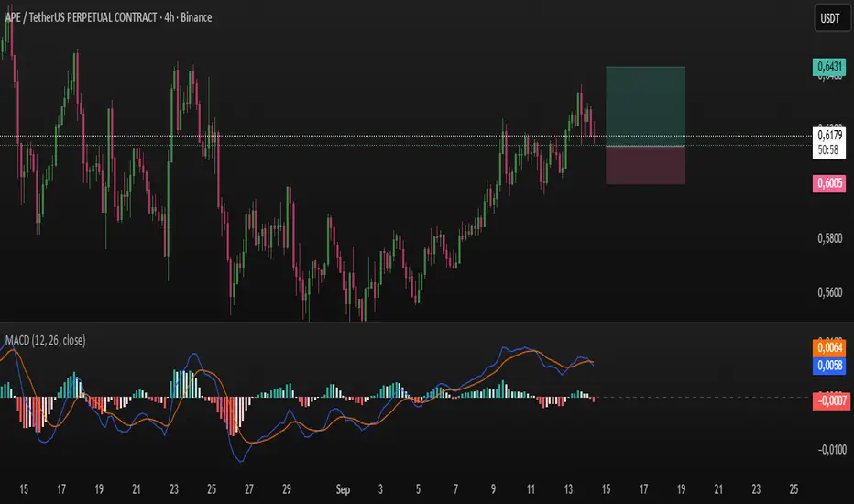Click the 0,5600 level on the price axis

[x=827, y=292]
